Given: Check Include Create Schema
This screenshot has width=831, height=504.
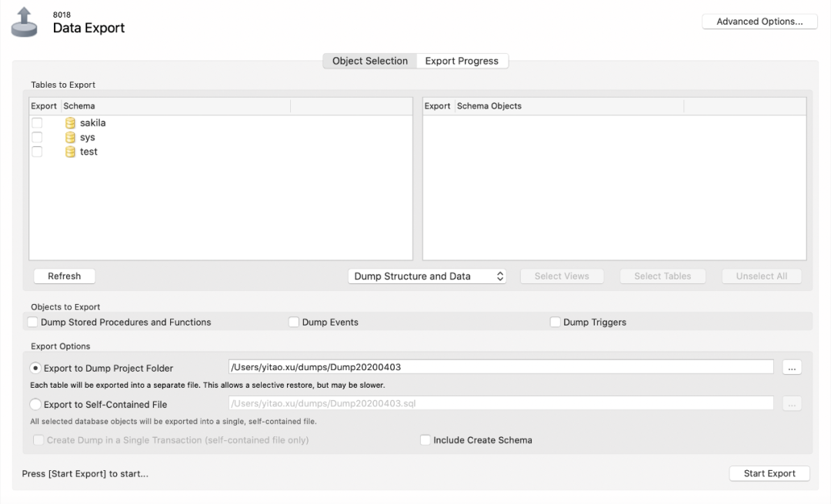Looking at the screenshot, I should coord(426,439).
